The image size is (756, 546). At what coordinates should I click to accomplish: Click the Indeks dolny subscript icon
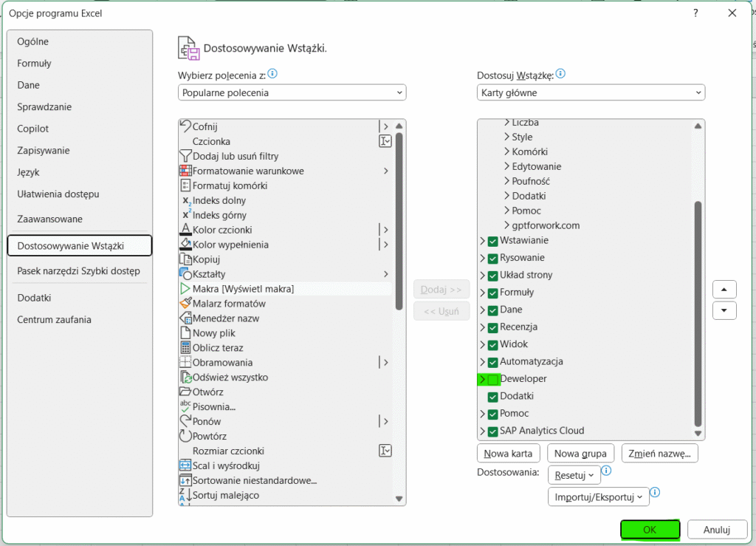(186, 201)
